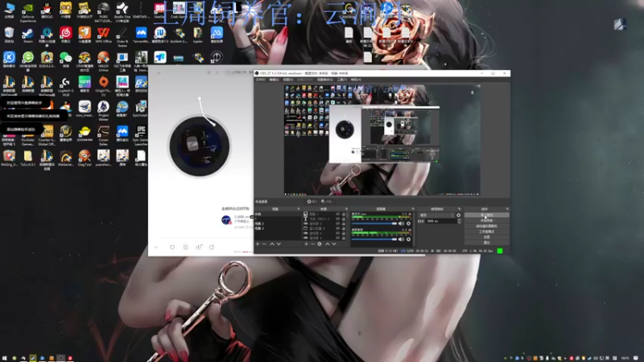The width and height of the screenshot is (644, 362).
Task: Move the selected source up in OBS
Action: [328, 244]
